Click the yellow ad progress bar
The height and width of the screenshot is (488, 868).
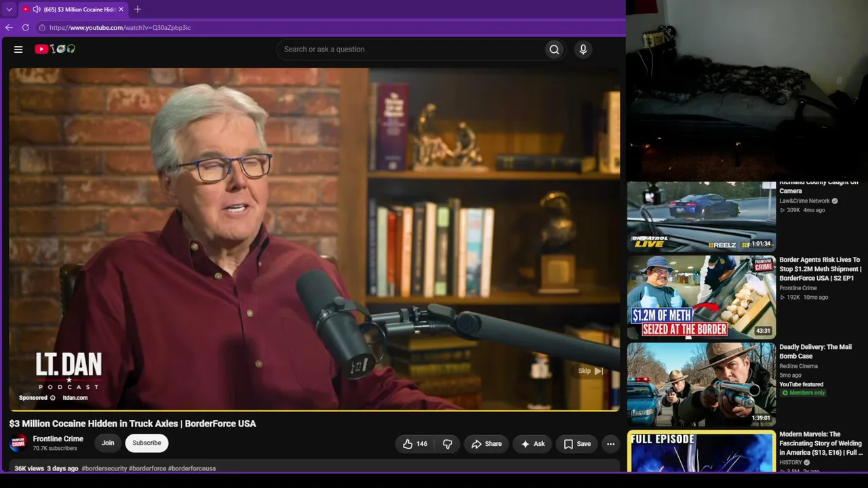[315, 410]
